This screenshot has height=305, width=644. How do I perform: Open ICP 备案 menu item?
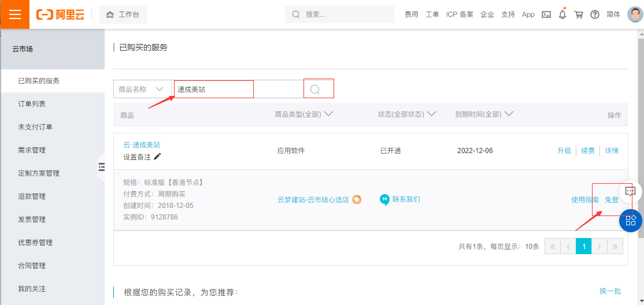(x=460, y=14)
